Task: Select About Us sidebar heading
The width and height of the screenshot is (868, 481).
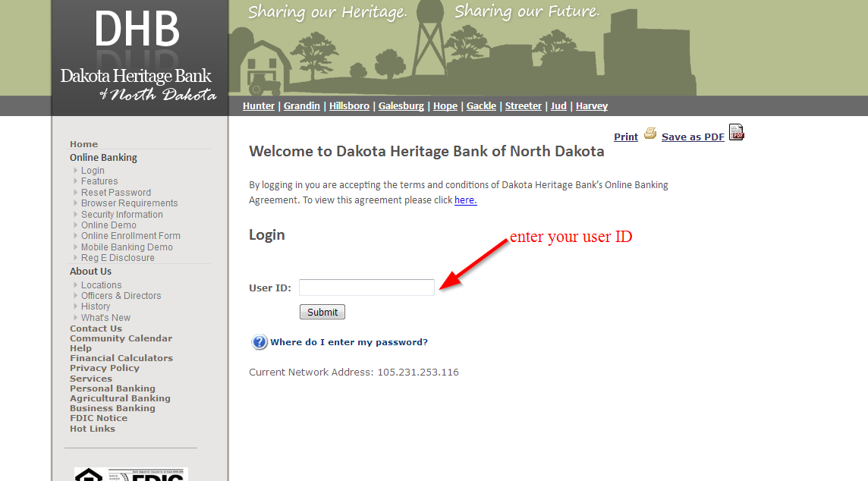Action: pyautogui.click(x=91, y=271)
